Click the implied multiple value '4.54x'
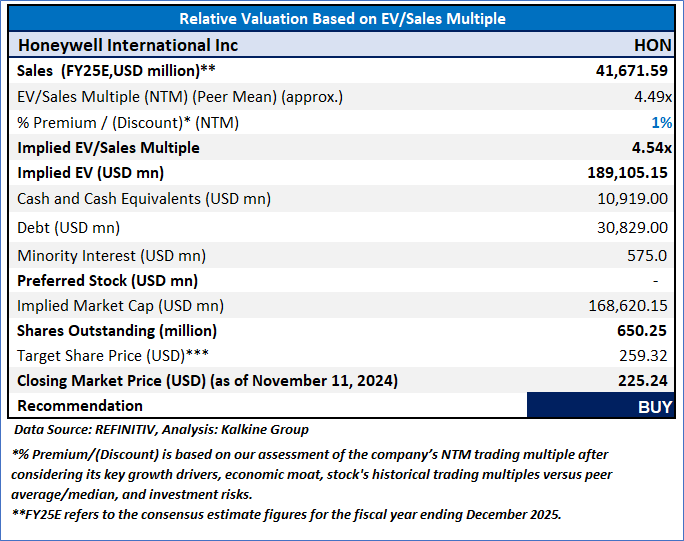The image size is (684, 541). pos(652,148)
